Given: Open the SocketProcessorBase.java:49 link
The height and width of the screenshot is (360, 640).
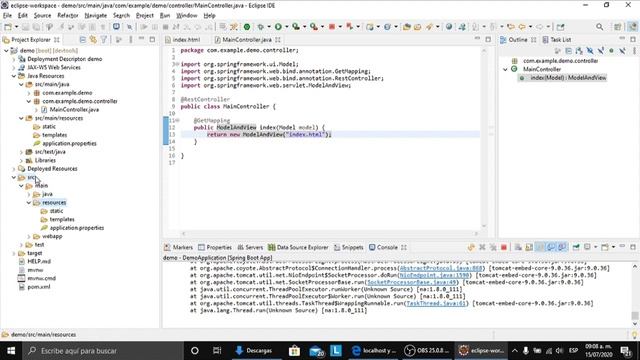Looking at the screenshot, I should click(x=411, y=282).
